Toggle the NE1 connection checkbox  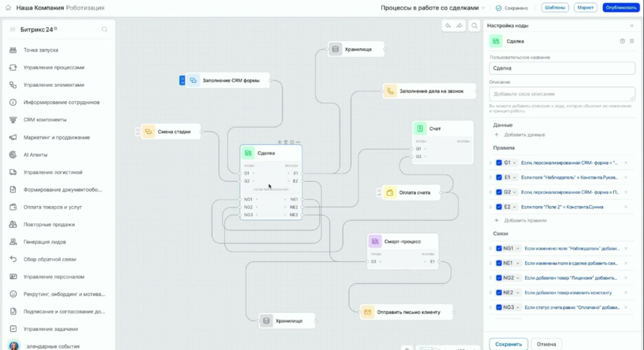[x=499, y=263]
